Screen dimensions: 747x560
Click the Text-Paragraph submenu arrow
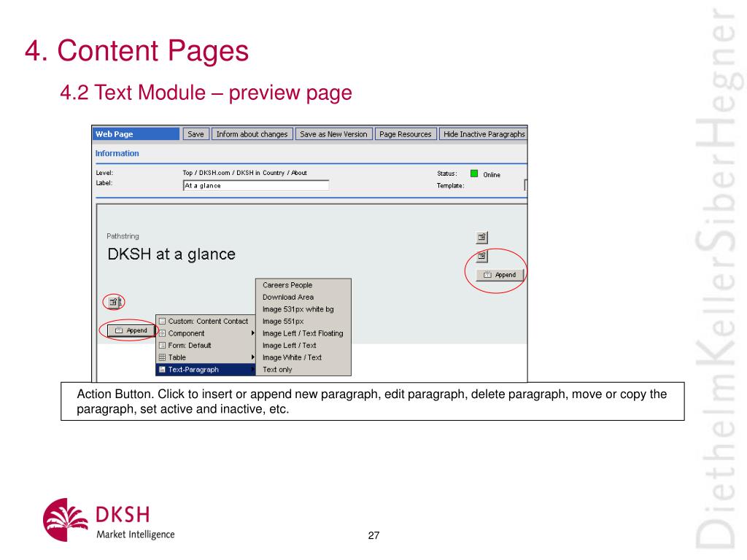252,370
